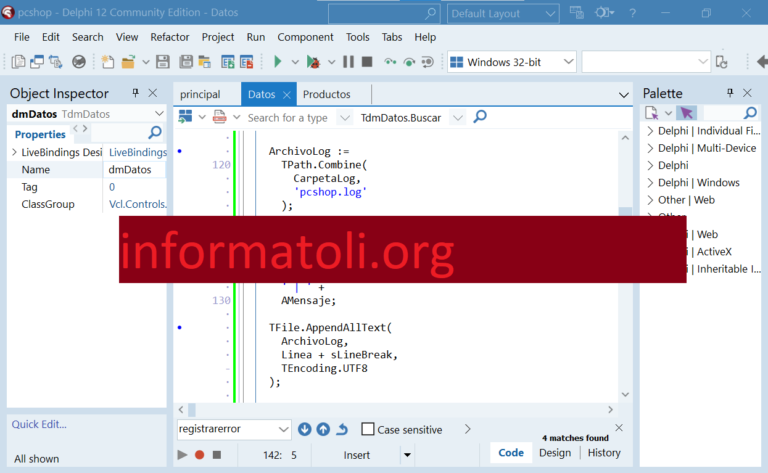This screenshot has height=473, width=768.
Task: Click the Name property value dmDatos
Action: pyautogui.click(x=134, y=169)
